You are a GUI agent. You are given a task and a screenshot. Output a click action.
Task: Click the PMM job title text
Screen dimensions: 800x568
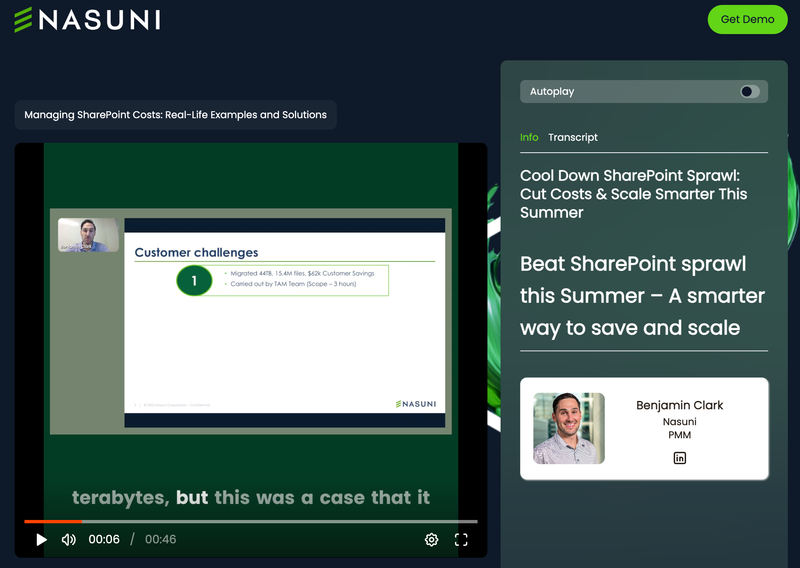680,435
